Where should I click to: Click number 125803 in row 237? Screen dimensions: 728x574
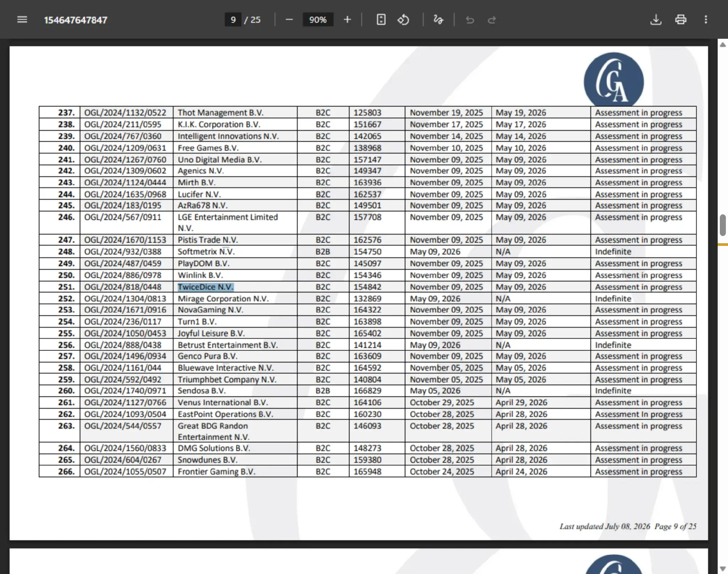pos(367,113)
